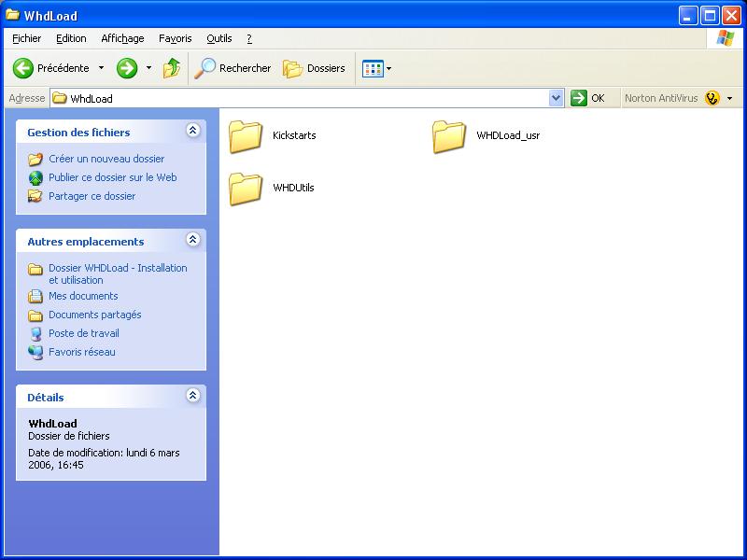
Task: Click the Autres emplacements header text
Action: click(86, 242)
